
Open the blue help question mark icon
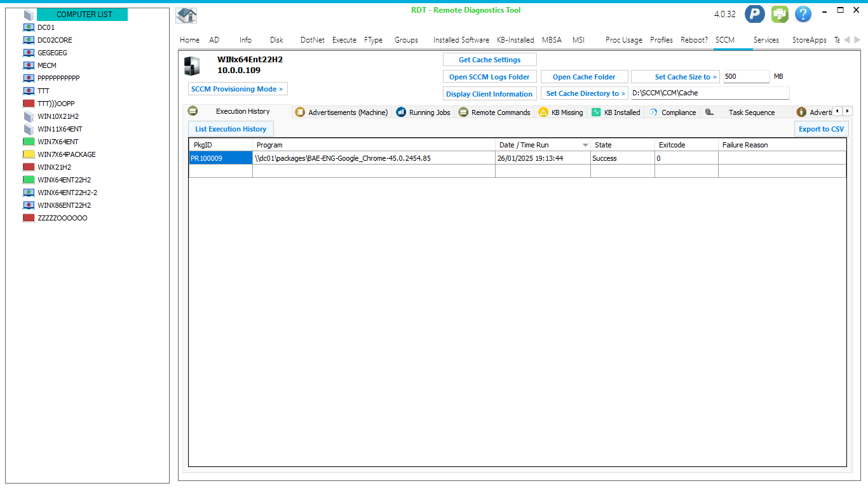tap(803, 14)
